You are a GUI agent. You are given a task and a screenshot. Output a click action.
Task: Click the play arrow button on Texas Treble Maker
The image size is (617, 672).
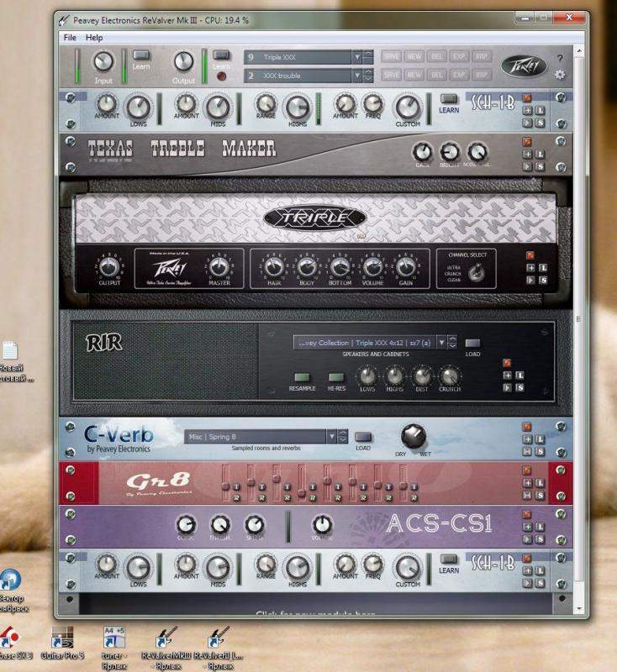coord(528,166)
